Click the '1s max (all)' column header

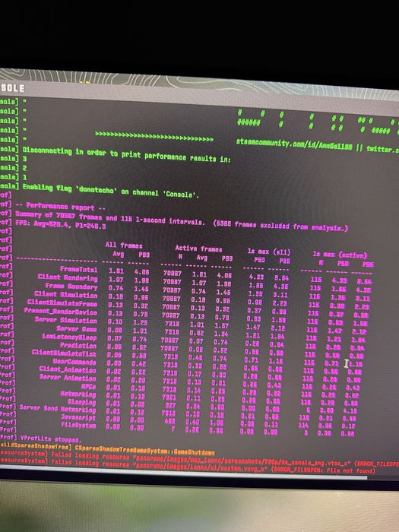point(268,252)
